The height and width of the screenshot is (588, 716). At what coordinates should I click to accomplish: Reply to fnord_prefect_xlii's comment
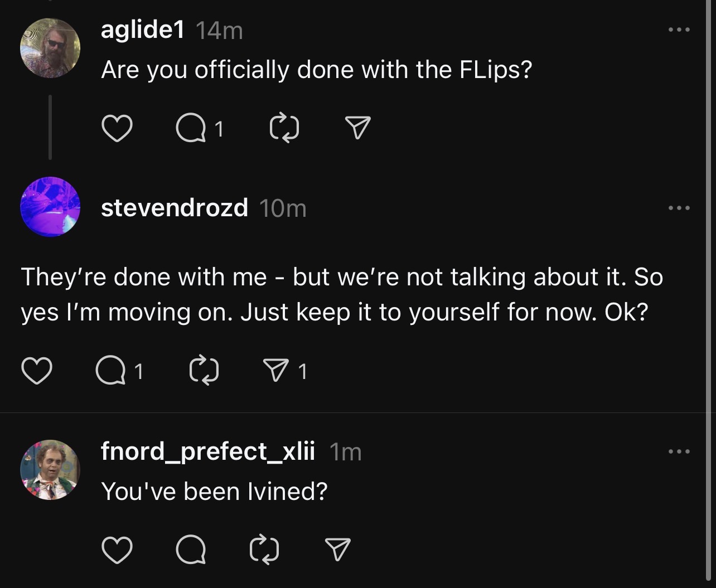[191, 550]
